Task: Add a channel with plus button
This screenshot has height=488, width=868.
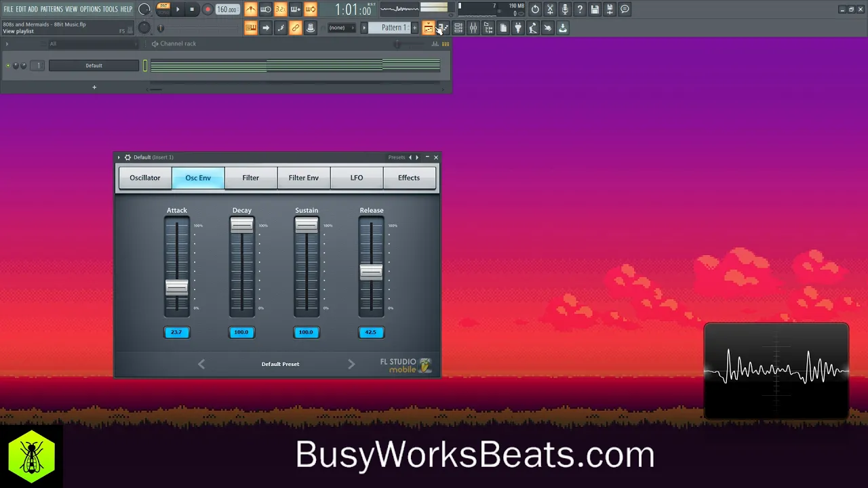Action: 94,87
